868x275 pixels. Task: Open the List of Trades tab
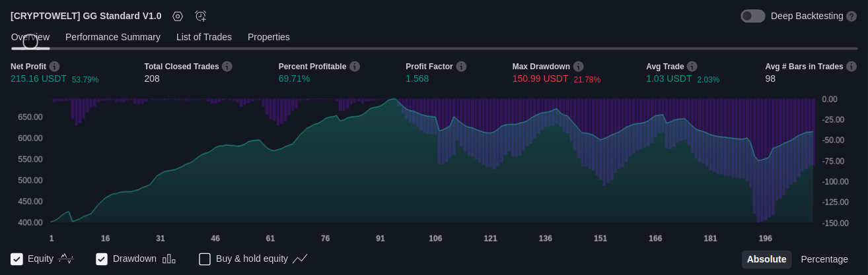[204, 37]
